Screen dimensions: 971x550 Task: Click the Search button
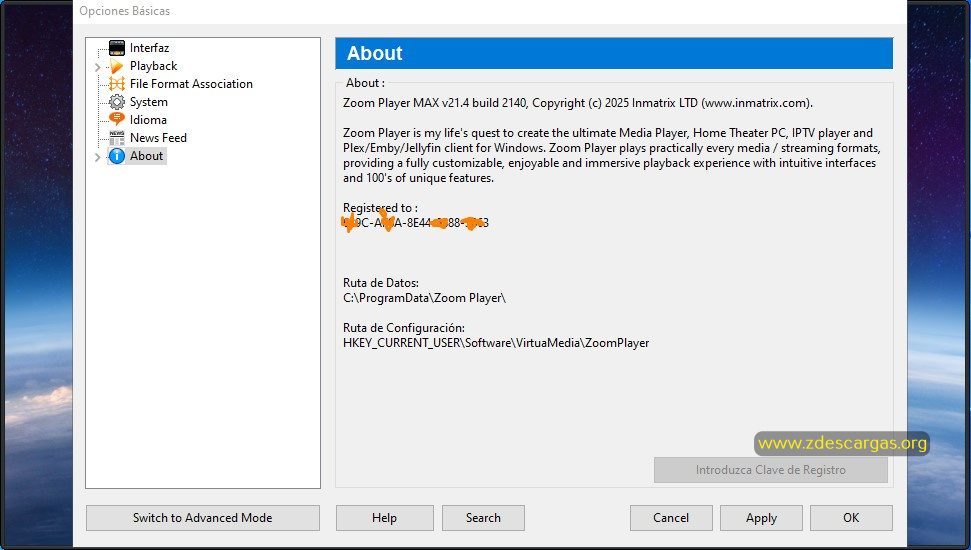(483, 518)
